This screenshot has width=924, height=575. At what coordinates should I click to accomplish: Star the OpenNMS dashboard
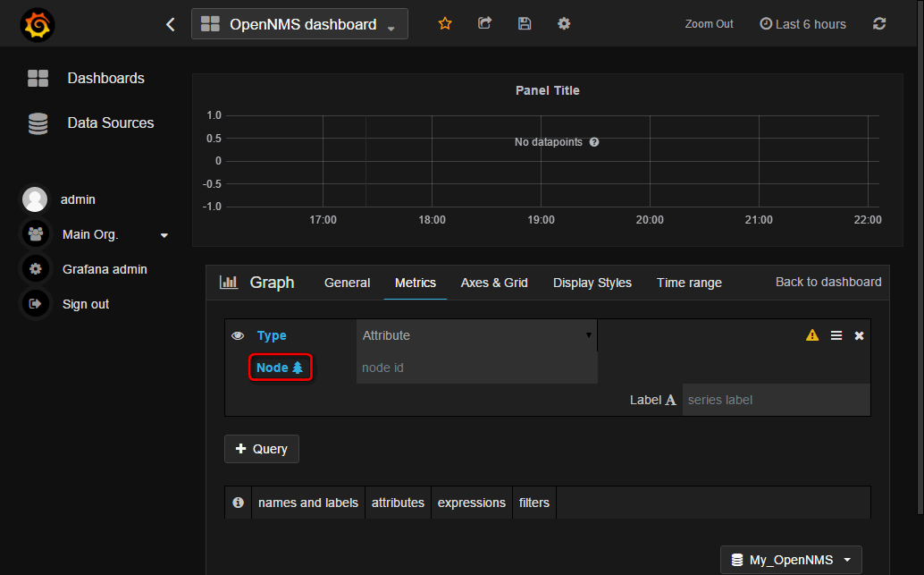(445, 23)
